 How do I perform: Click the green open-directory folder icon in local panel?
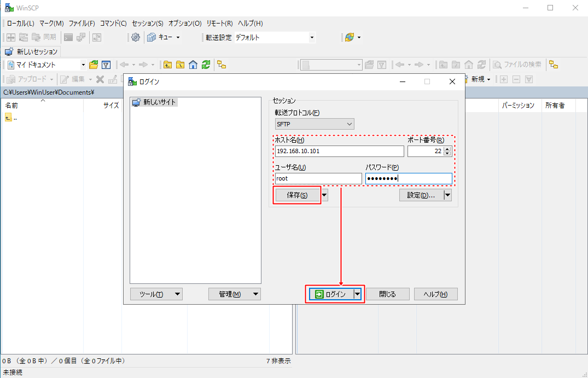tap(94, 65)
